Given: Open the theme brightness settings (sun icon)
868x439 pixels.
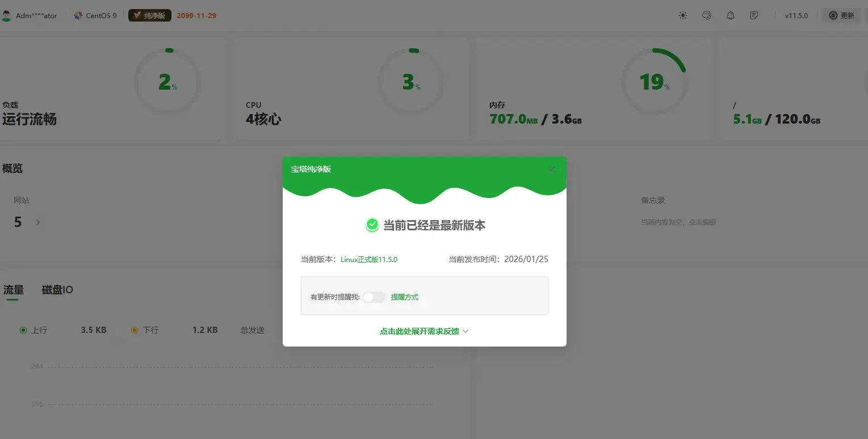Looking at the screenshot, I should 683,15.
